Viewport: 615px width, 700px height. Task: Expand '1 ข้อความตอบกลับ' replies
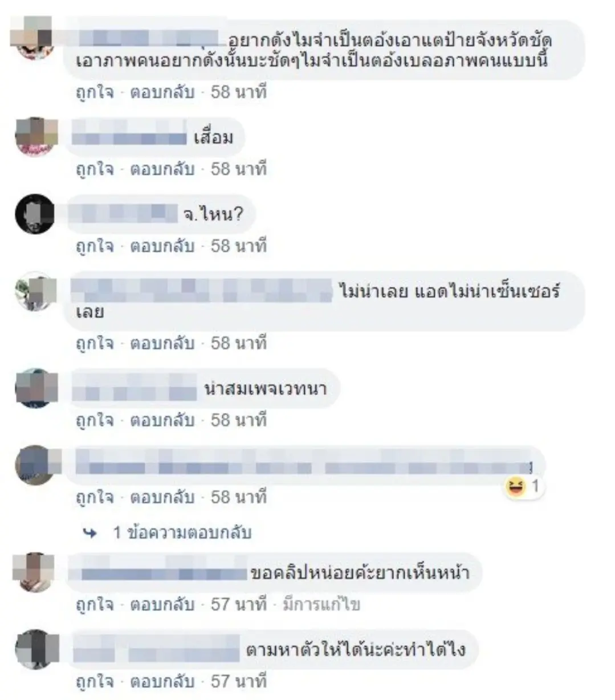click(182, 533)
